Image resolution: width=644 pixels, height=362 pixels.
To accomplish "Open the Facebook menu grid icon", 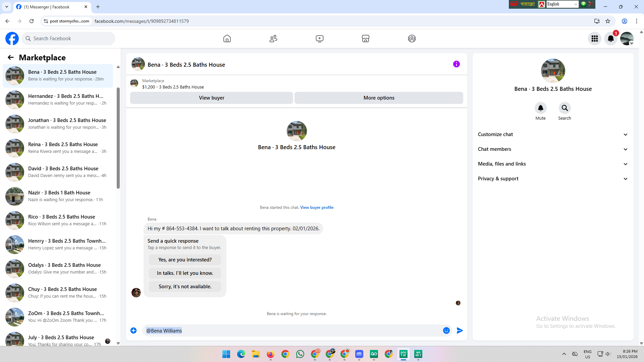I will tap(595, 39).
